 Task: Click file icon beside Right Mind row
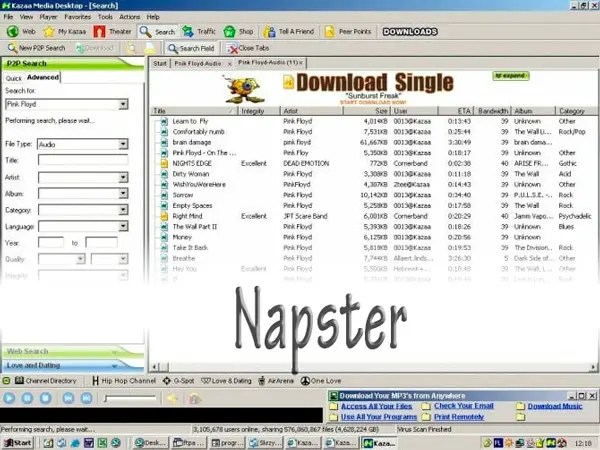[x=164, y=216]
